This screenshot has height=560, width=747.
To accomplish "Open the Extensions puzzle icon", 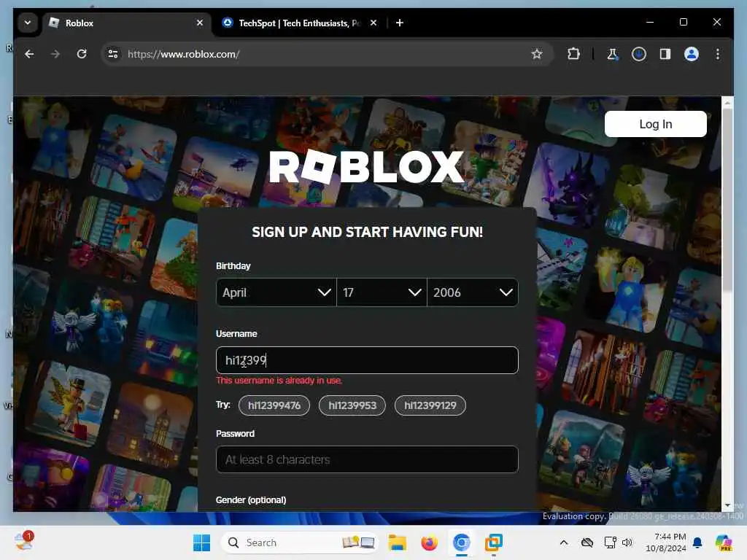I will coord(573,54).
